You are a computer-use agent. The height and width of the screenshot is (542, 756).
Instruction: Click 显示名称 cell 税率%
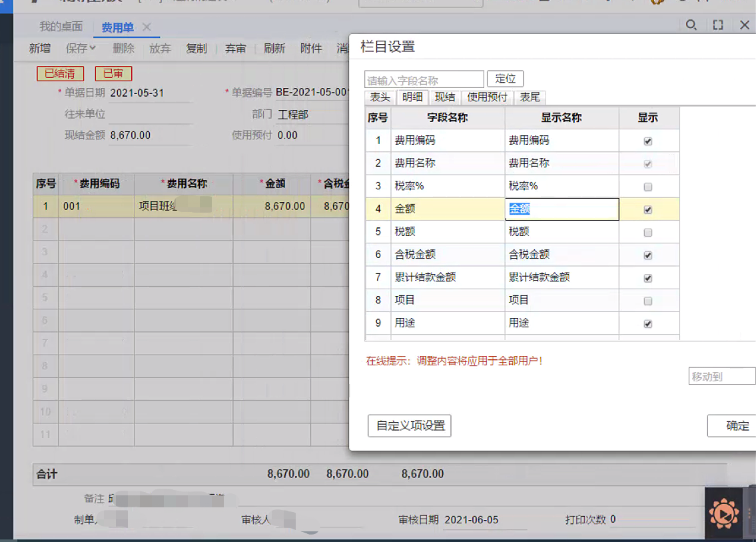click(x=562, y=186)
